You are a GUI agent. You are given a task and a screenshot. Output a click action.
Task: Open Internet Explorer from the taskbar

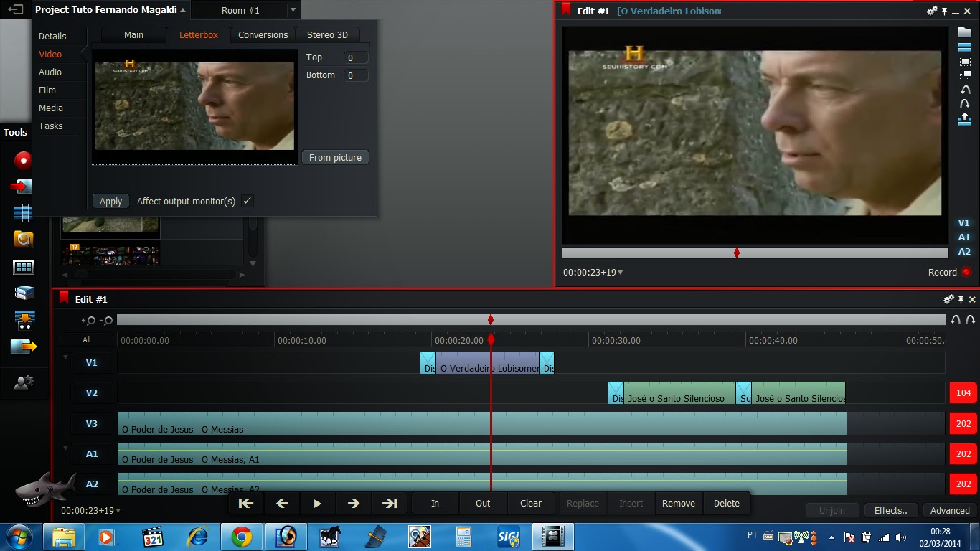[x=197, y=537]
